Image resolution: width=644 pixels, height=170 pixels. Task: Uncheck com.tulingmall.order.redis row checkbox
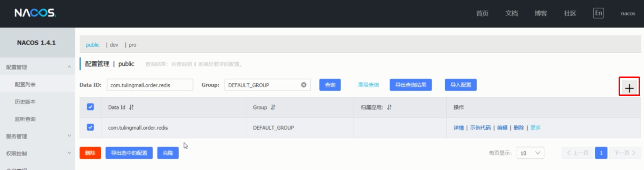point(90,127)
